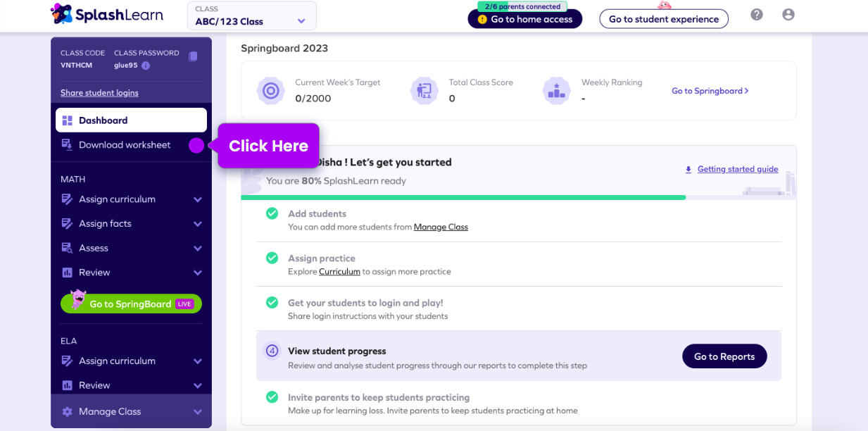This screenshot has height=431, width=868.
Task: Click the Go to SpringBoard LIVE banner
Action: pos(132,304)
